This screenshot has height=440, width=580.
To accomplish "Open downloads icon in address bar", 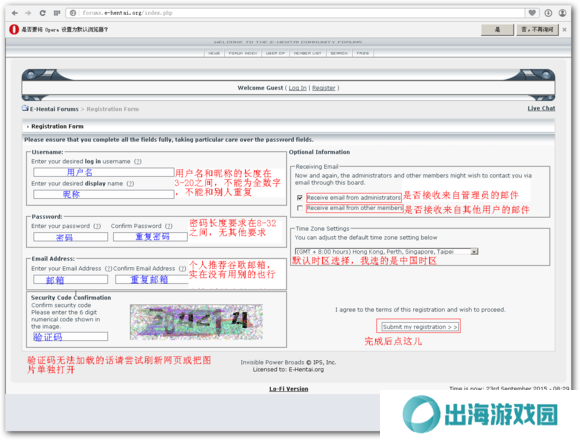I will point(548,13).
